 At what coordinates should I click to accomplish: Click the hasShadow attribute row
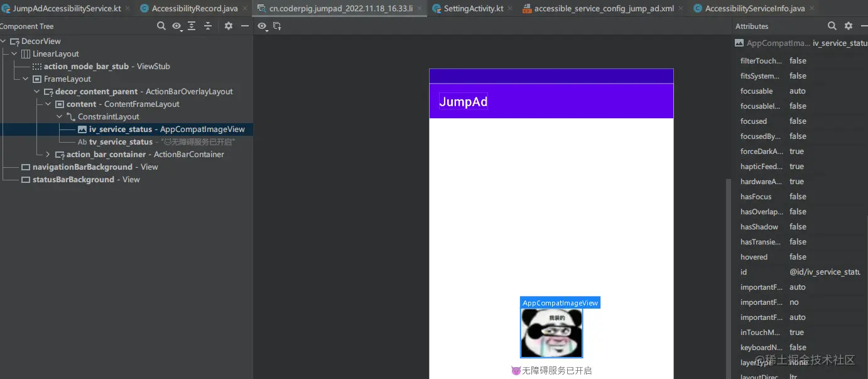(800, 227)
